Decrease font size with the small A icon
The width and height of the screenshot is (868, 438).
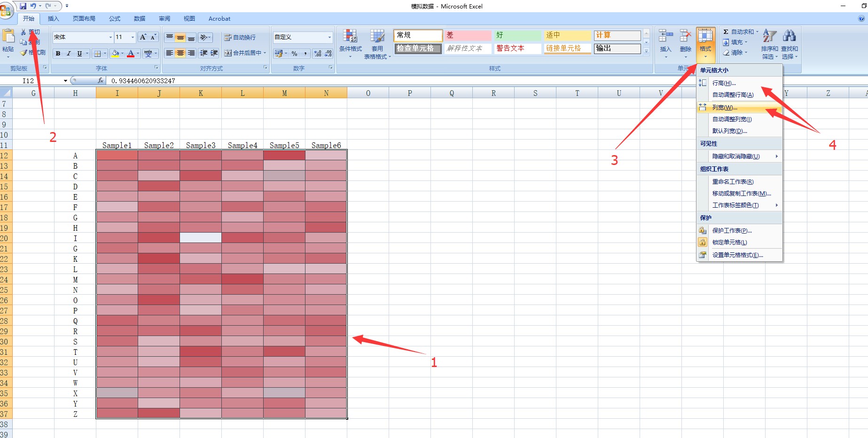153,37
